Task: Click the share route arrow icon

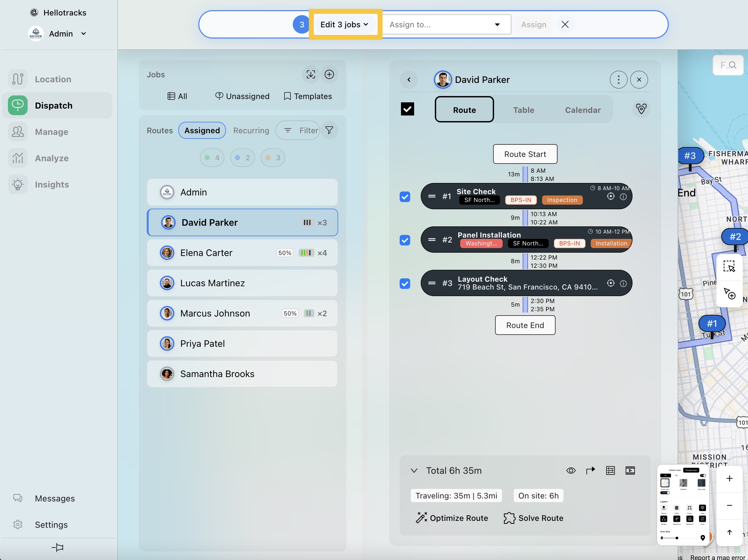Action: tap(590, 471)
